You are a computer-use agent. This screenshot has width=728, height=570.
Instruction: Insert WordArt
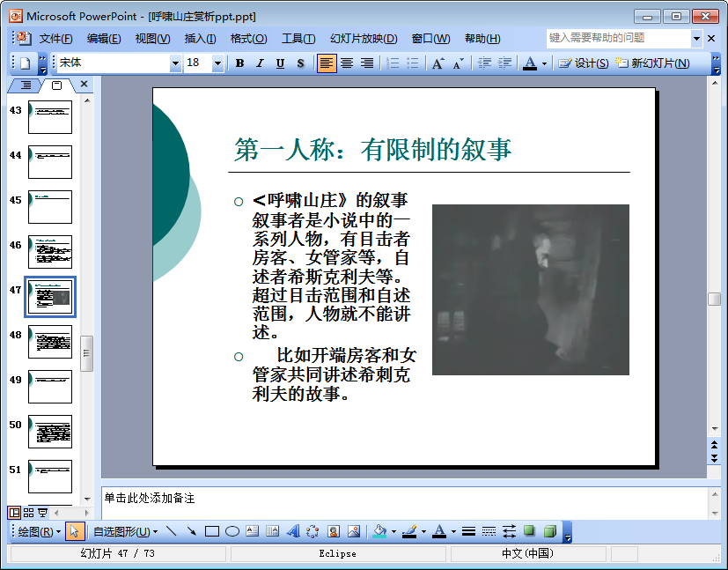293,531
